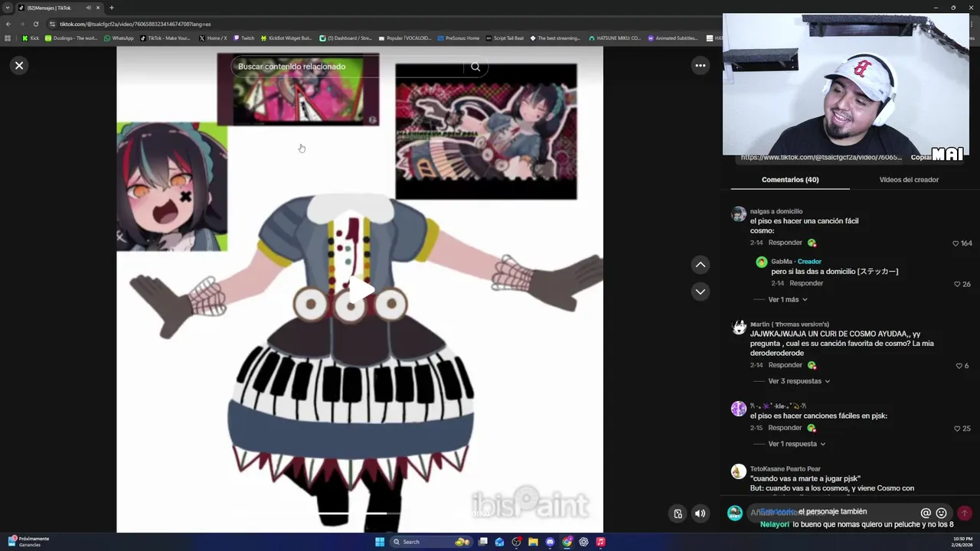980x551 pixels.
Task: Reply to Martin's comment via Responder
Action: tap(785, 365)
